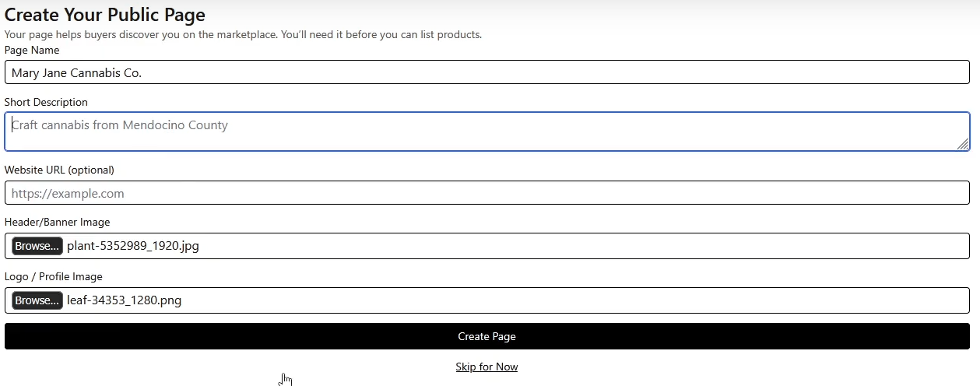980x386 pixels.
Task: Click the https://example.com placeholder text
Action: 68,193
